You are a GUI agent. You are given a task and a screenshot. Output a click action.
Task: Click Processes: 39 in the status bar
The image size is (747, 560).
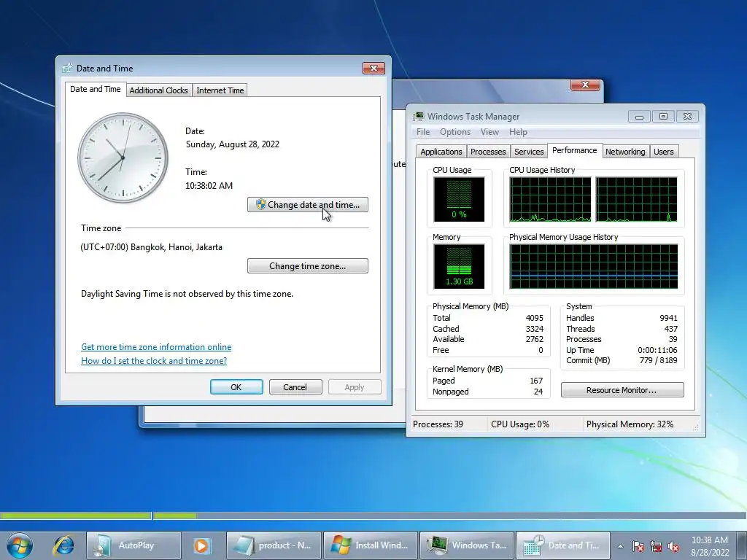[438, 424]
